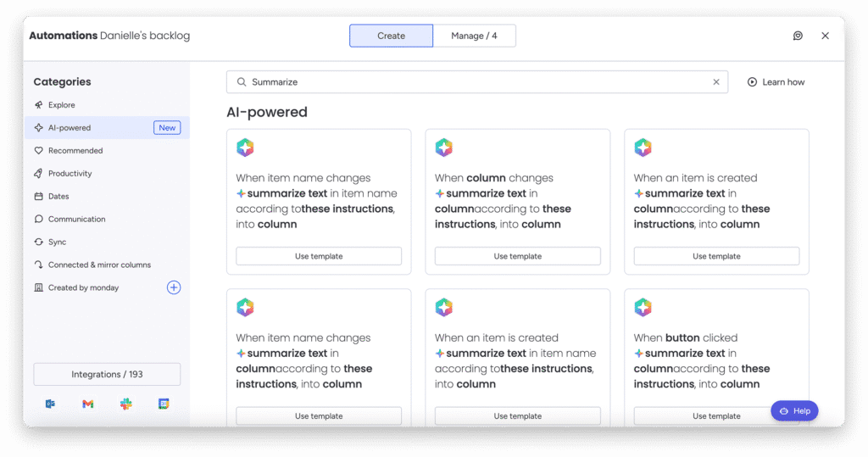Image resolution: width=868 pixels, height=457 pixels.
Task: Open the Communication category
Action: [107, 219]
